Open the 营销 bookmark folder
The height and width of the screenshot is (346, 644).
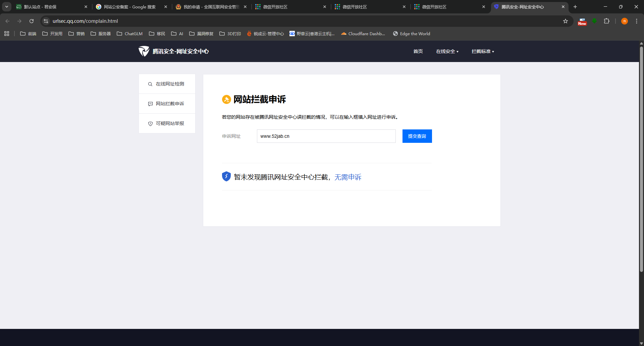(76, 34)
